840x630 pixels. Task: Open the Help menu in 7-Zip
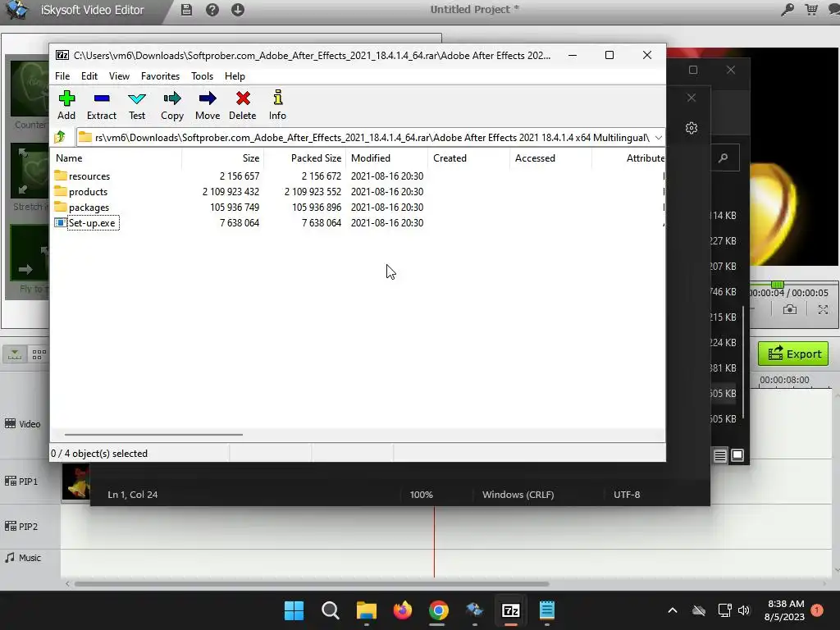click(235, 76)
